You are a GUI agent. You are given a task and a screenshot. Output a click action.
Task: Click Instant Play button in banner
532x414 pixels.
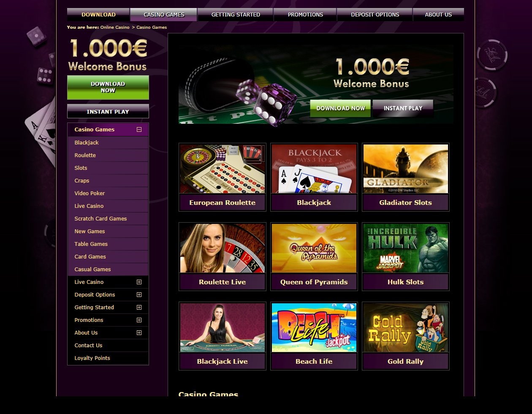[x=403, y=109]
